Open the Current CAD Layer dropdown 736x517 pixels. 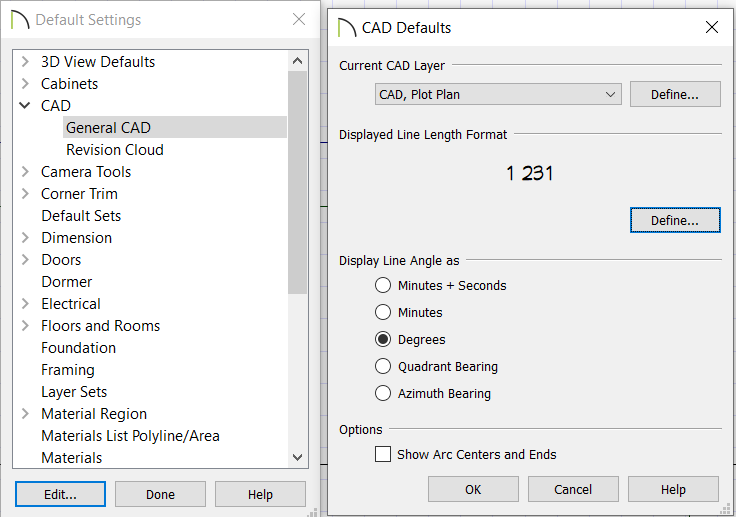coord(498,94)
